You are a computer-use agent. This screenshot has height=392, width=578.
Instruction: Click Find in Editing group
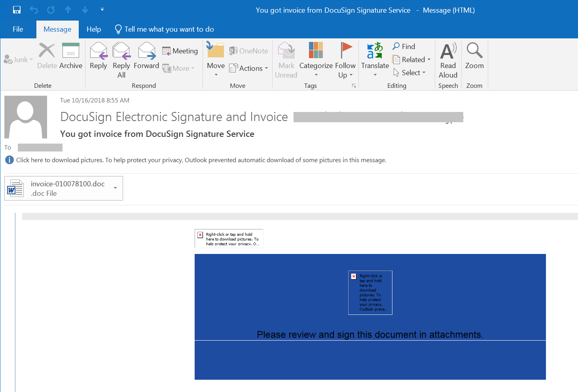click(404, 47)
